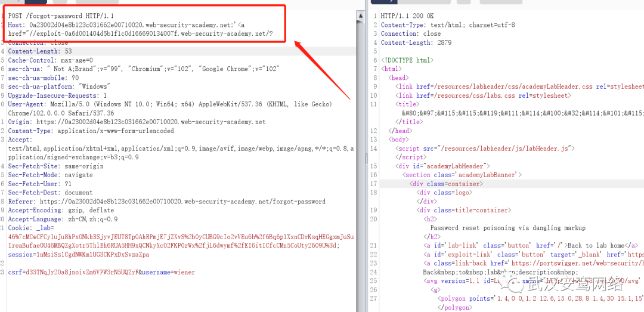Click the request 'Content-Length: 53' header
This screenshot has width=644, height=312.
(x=40, y=51)
